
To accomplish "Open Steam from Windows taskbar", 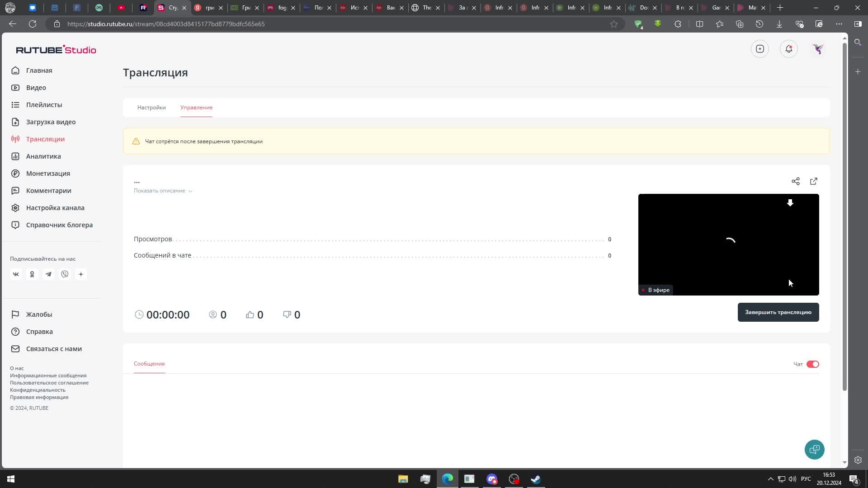I will pyautogui.click(x=536, y=479).
